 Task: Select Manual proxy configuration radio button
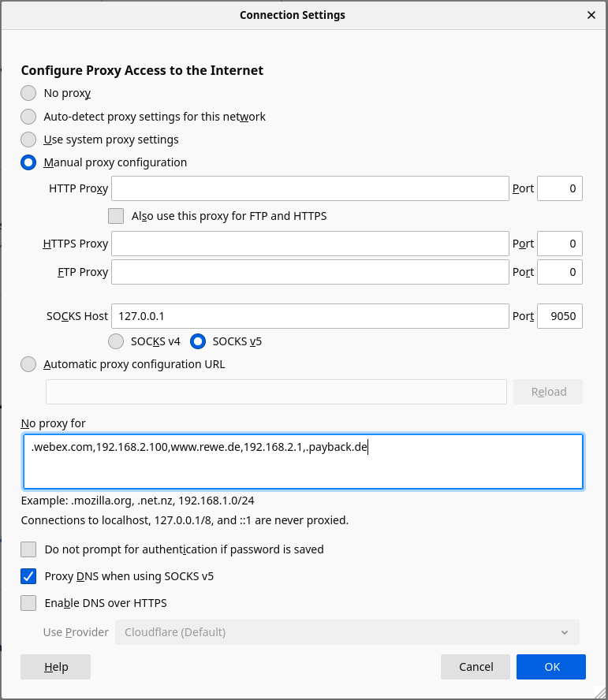click(28, 162)
